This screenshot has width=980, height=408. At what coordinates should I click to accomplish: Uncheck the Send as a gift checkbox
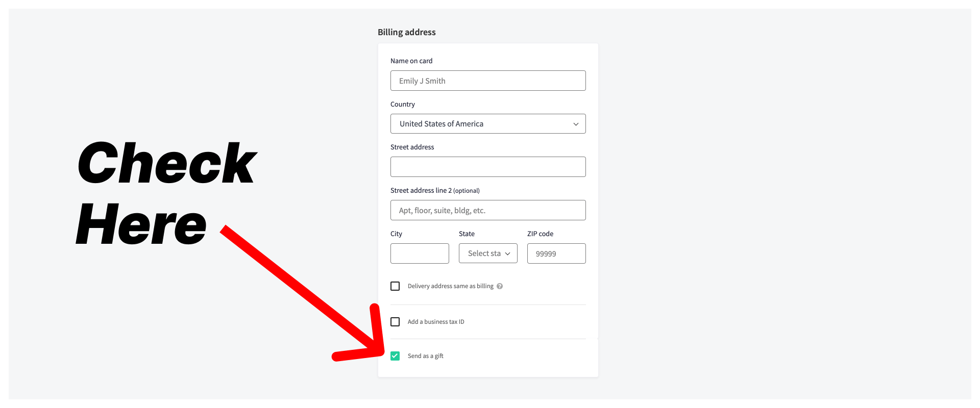coord(395,356)
